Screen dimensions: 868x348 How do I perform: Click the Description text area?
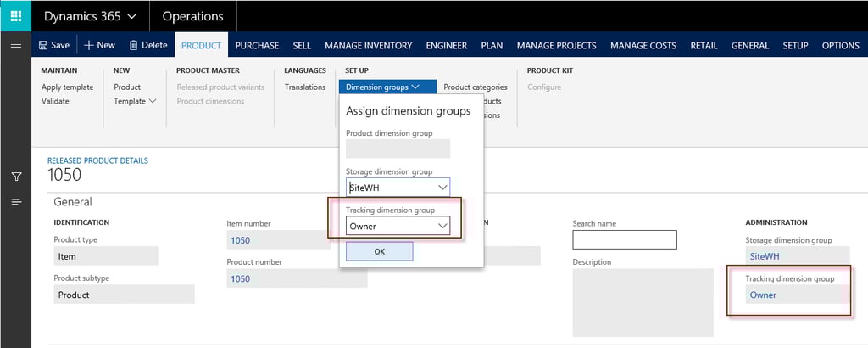tap(643, 302)
